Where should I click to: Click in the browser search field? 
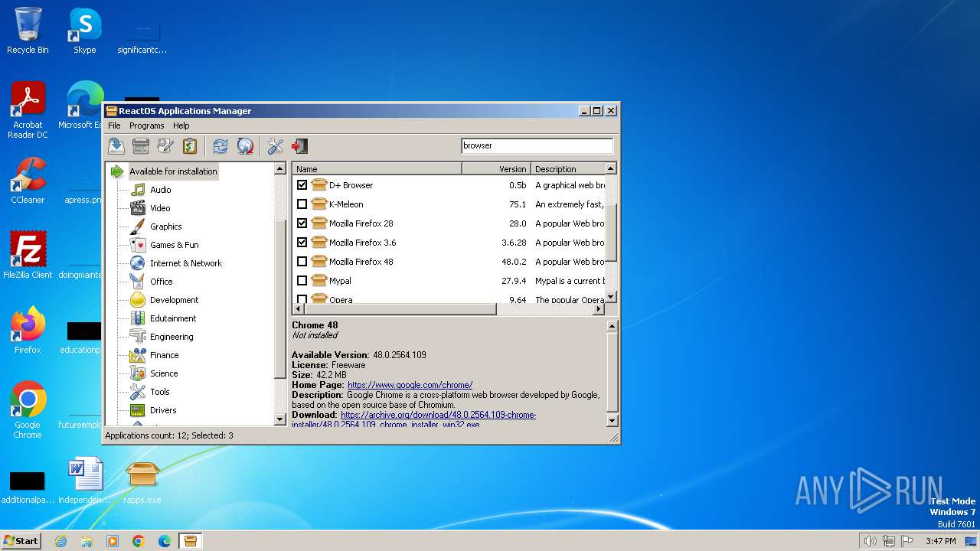click(537, 145)
